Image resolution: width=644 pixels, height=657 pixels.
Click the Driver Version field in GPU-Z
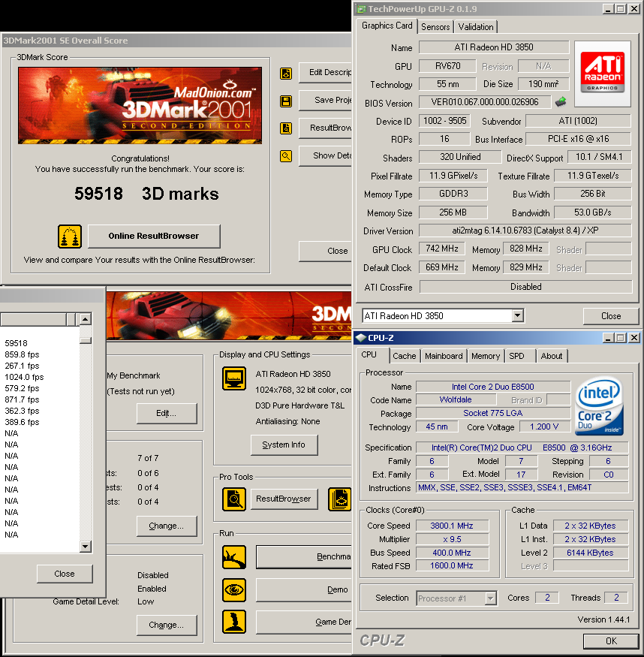pos(525,231)
